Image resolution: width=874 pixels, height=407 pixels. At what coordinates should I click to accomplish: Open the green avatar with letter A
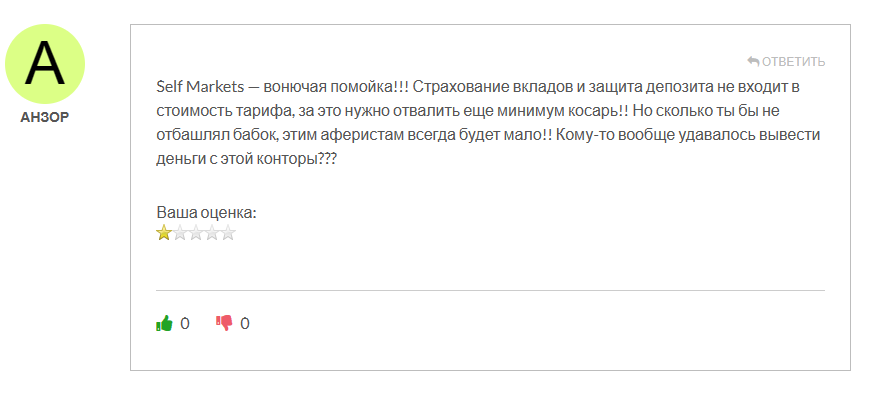pos(45,64)
